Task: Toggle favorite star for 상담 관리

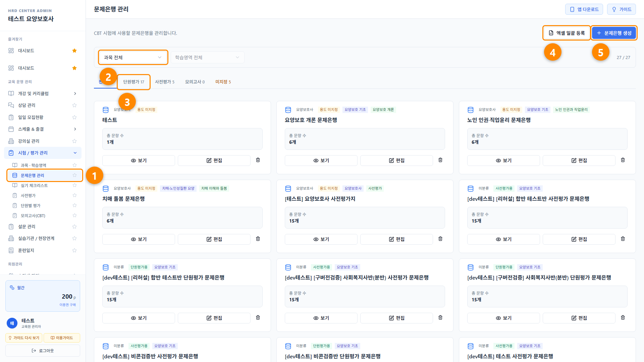Action: (74, 105)
